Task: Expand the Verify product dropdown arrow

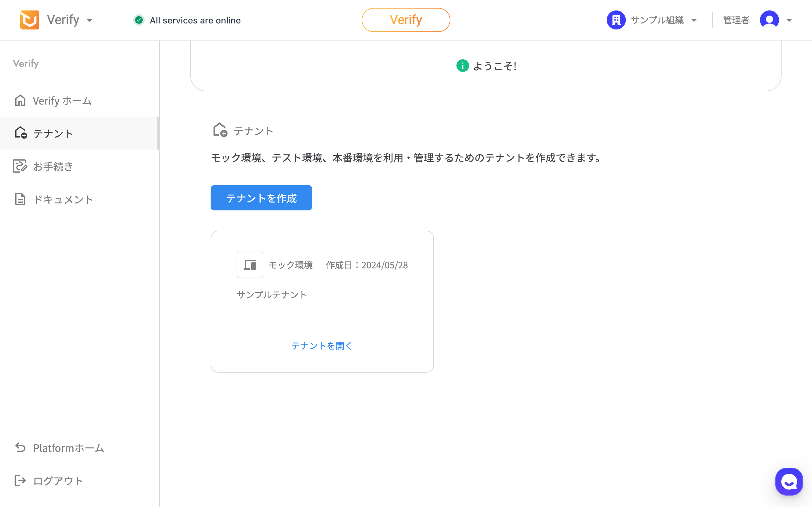Action: [x=89, y=20]
